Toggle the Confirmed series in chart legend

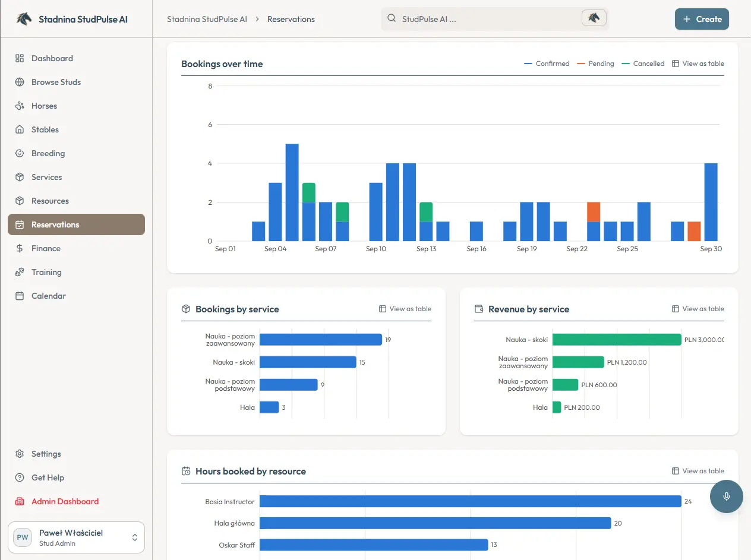547,64
